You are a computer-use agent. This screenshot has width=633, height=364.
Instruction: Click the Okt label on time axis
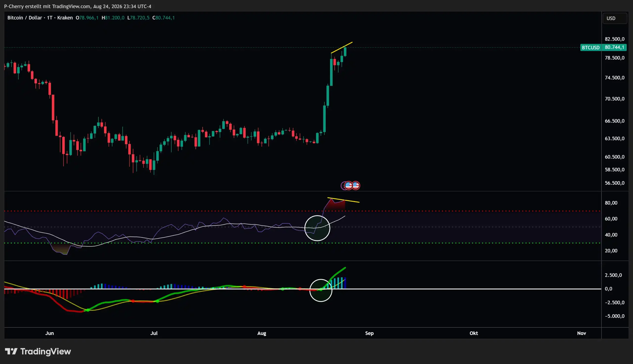click(474, 333)
